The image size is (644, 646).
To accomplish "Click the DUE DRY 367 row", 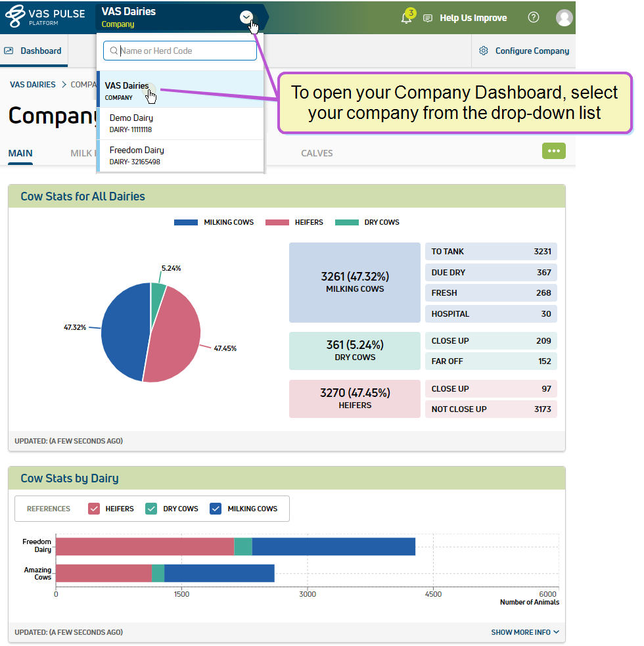I will [x=491, y=272].
